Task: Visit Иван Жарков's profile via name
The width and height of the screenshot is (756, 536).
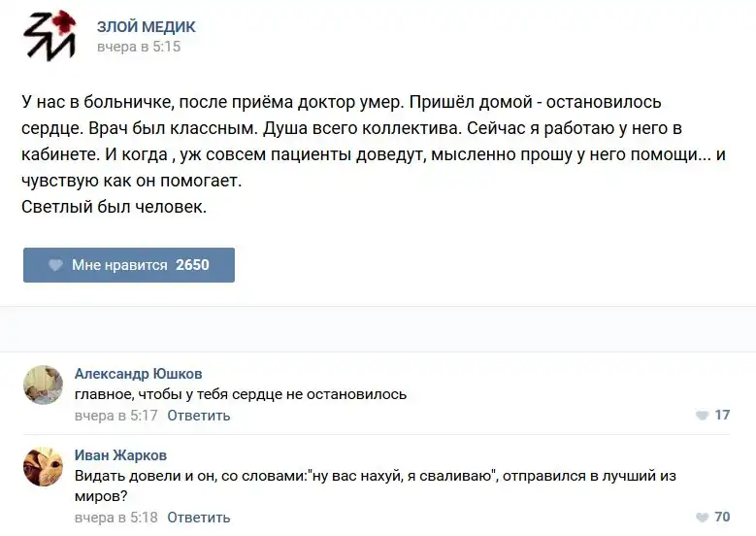Action: 120,455
